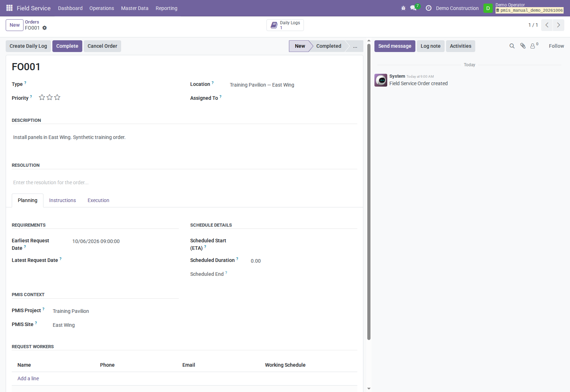Open the Operations menu

pyautogui.click(x=102, y=8)
